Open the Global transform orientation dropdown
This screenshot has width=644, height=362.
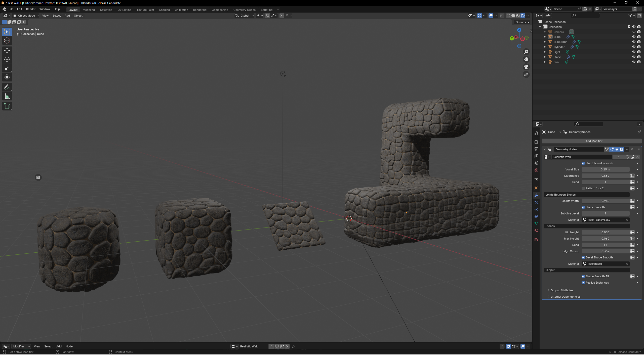(246, 16)
